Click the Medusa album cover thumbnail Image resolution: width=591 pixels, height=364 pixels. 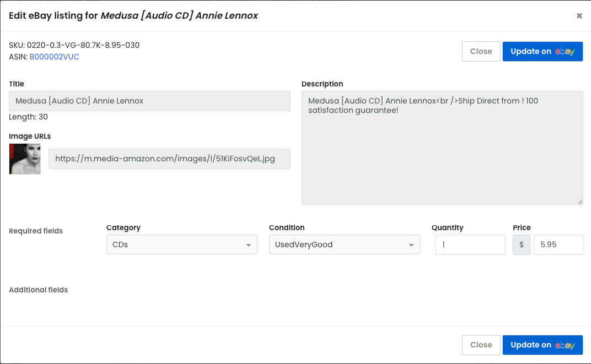point(25,159)
